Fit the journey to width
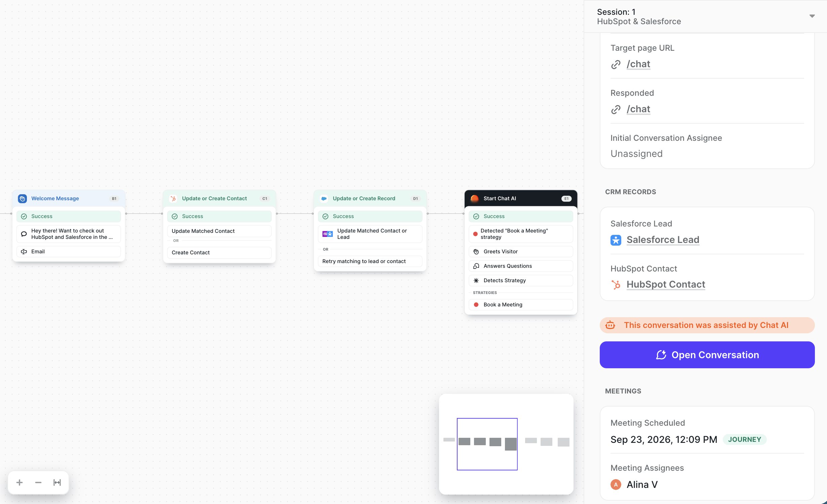The height and width of the screenshot is (504, 827). (57, 482)
